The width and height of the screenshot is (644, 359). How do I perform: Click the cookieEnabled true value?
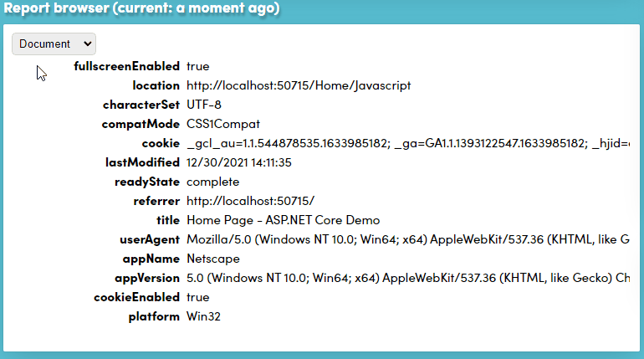coord(198,297)
